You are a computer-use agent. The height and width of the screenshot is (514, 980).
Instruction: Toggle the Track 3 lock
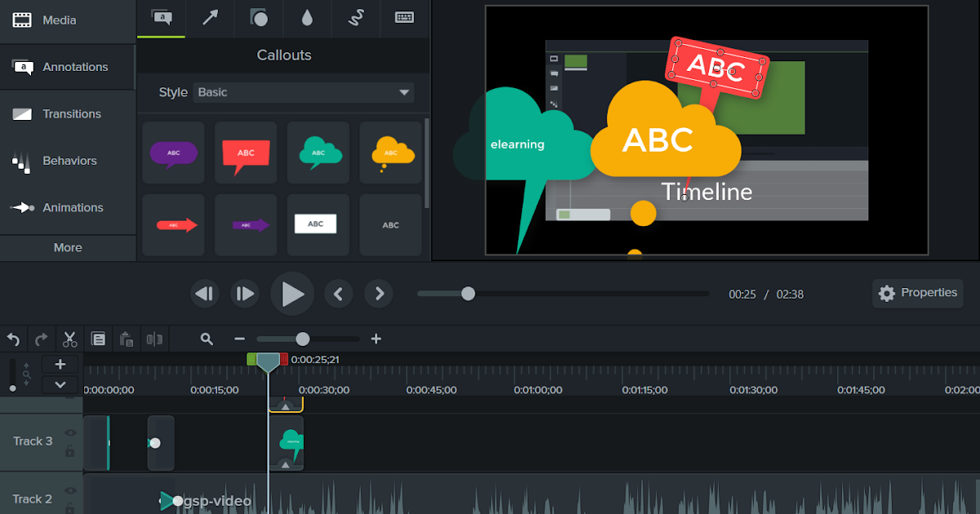tap(70, 451)
